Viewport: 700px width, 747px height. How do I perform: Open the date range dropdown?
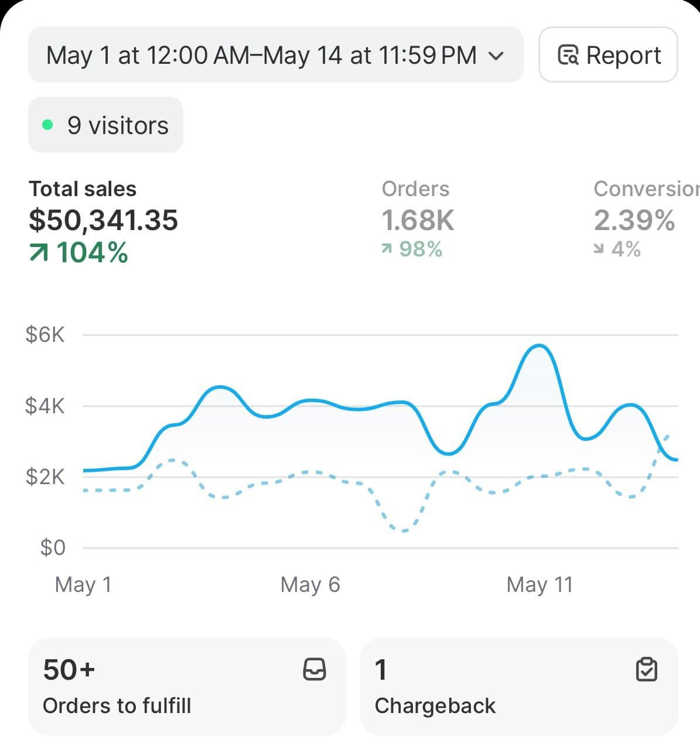275,55
